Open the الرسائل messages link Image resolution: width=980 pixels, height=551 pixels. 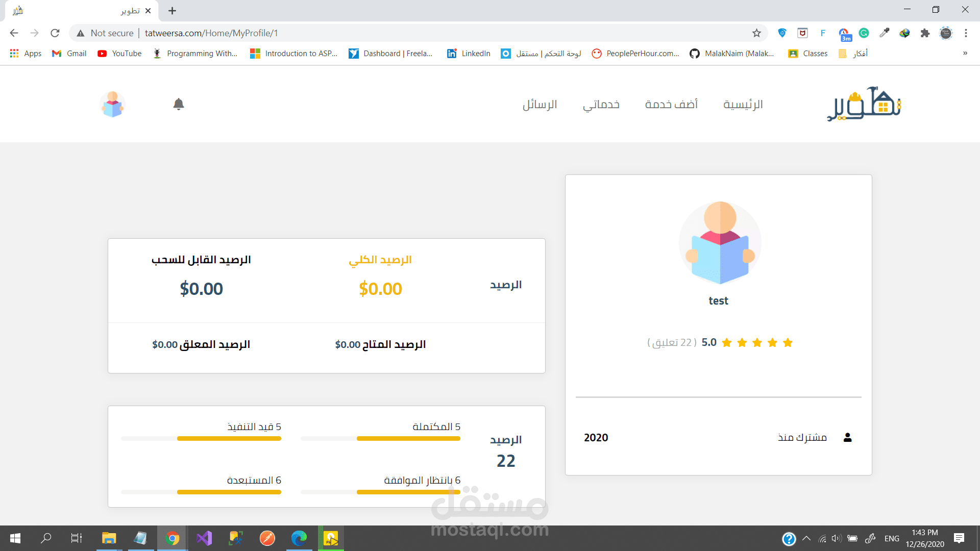click(x=540, y=105)
